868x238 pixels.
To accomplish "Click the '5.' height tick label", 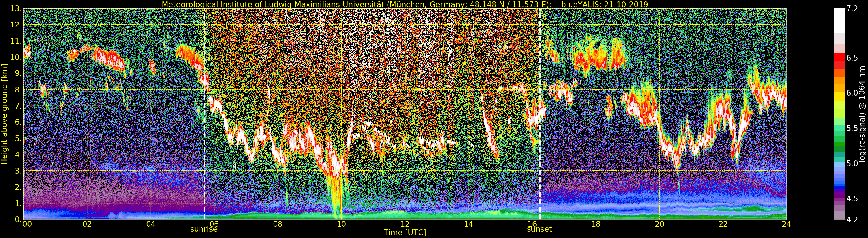I will (18, 138).
